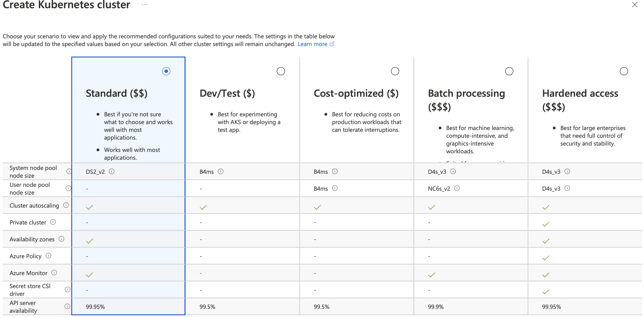Click info icon next to Availability zones
644x318 pixels.
pyautogui.click(x=61, y=239)
